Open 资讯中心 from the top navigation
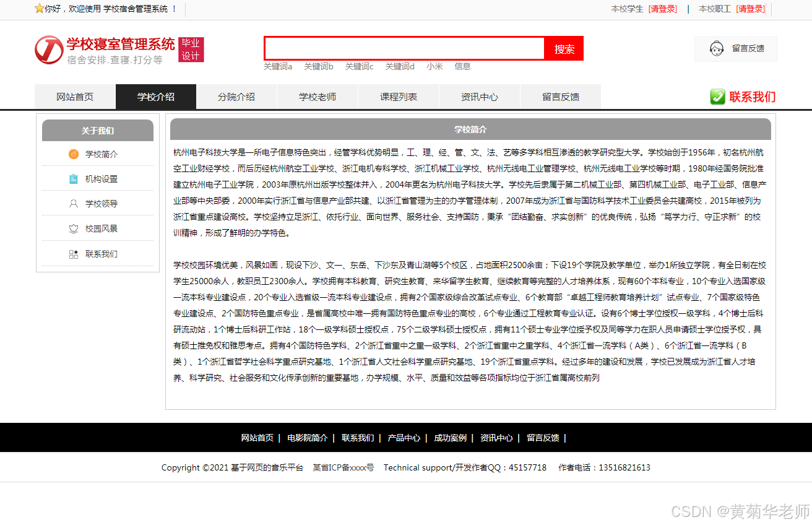Screen dimensions: 812x525 [479, 97]
